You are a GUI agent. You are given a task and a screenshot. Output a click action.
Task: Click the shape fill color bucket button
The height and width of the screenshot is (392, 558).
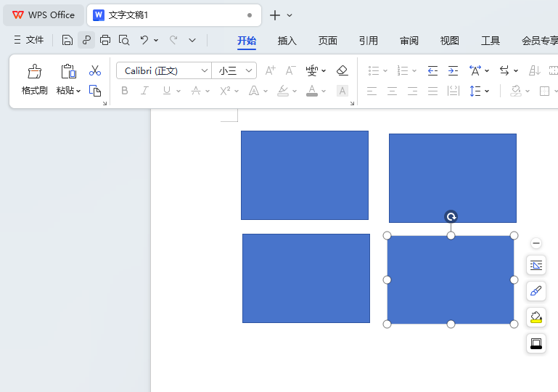(536, 318)
